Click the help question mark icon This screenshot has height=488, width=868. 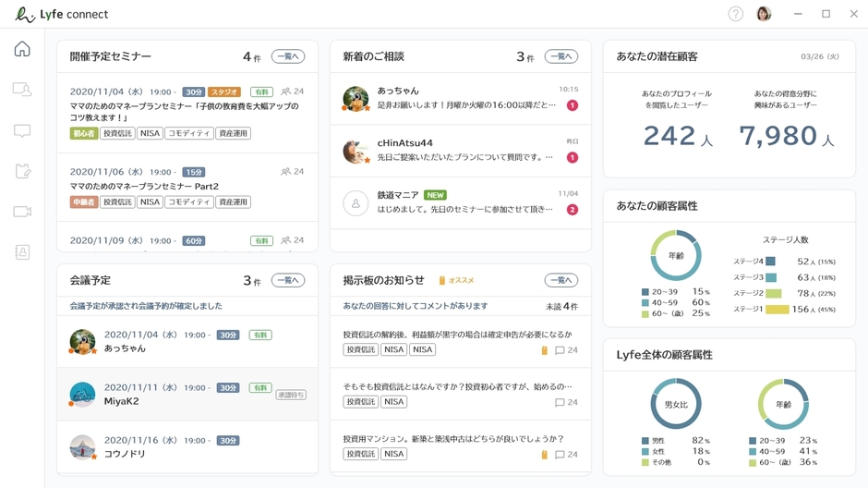coord(735,14)
